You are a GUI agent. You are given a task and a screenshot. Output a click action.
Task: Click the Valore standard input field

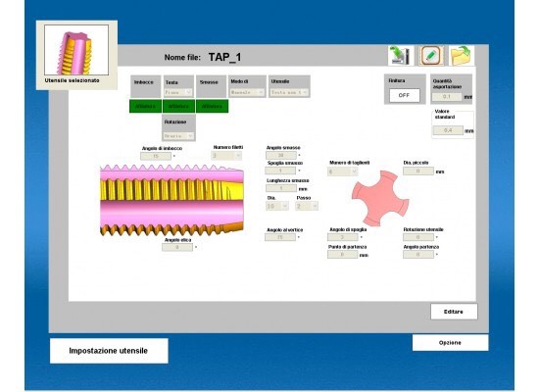point(448,130)
